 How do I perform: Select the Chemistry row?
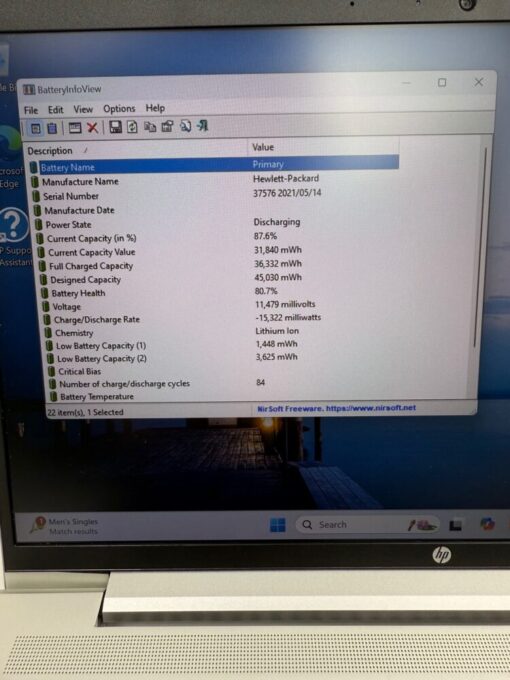(222, 332)
